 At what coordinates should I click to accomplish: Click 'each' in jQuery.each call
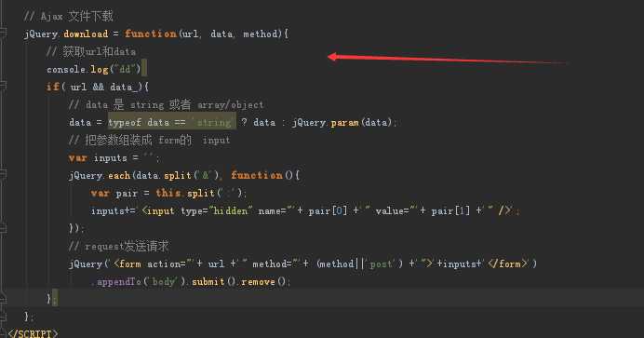(119, 175)
